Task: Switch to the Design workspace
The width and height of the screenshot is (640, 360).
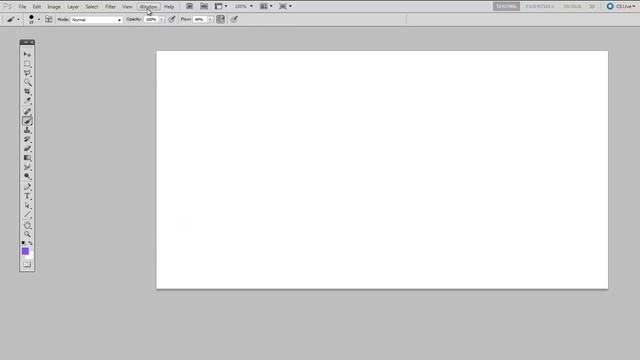Action: (x=572, y=7)
